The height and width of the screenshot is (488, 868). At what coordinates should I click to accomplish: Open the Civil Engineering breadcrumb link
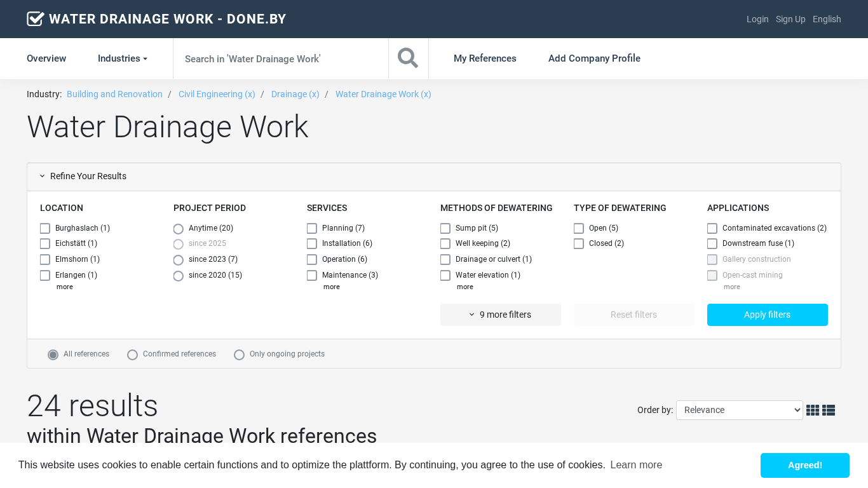coord(217,94)
